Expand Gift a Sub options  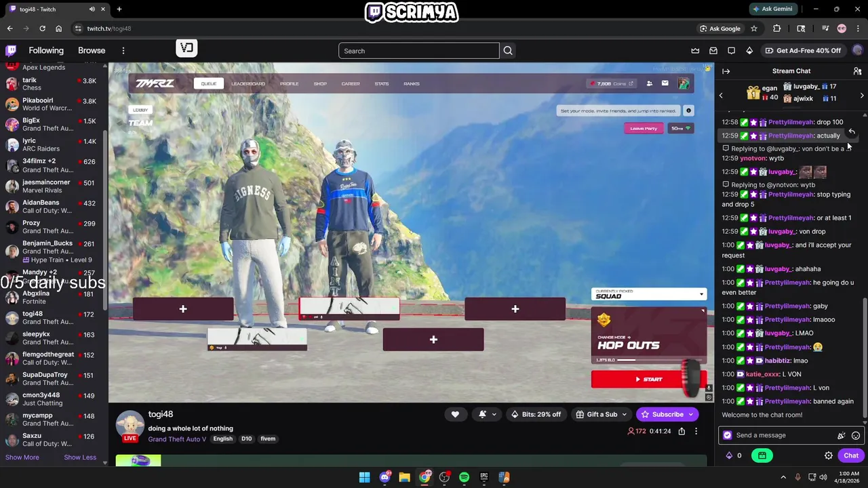tap(624, 414)
